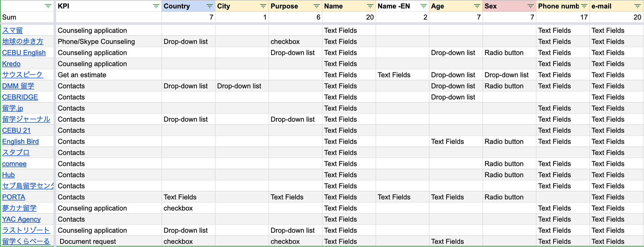Image resolution: width=644 pixels, height=247 pixels.
Task: Select Age Text Fields cell in 留学くらべーる row
Action: point(456,241)
